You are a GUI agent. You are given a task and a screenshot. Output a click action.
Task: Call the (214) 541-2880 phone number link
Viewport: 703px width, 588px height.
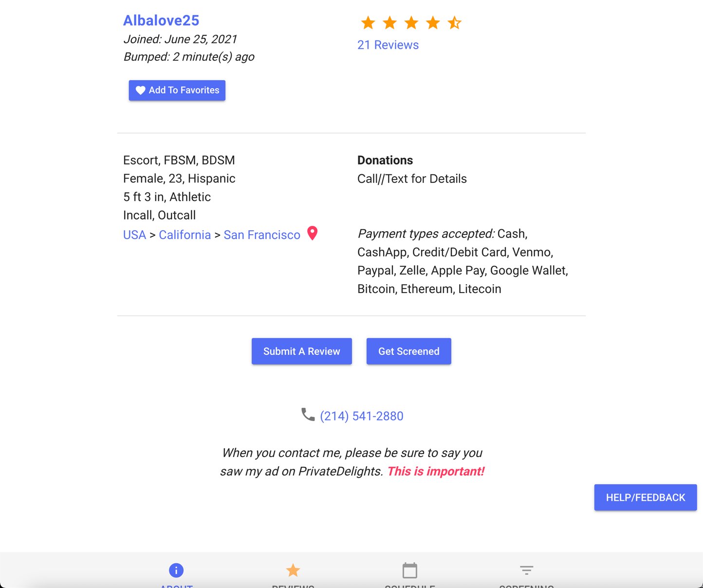(x=362, y=416)
